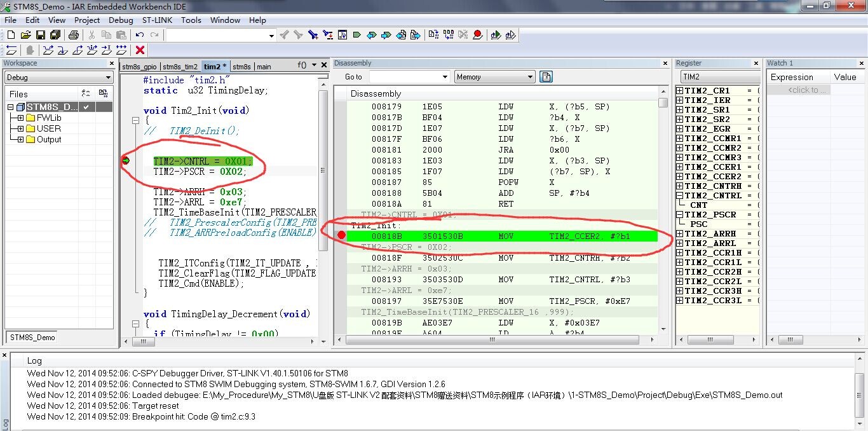Open the TIM2 register group dropdown
Viewport: 868px width, 431px height.
[x=720, y=77]
